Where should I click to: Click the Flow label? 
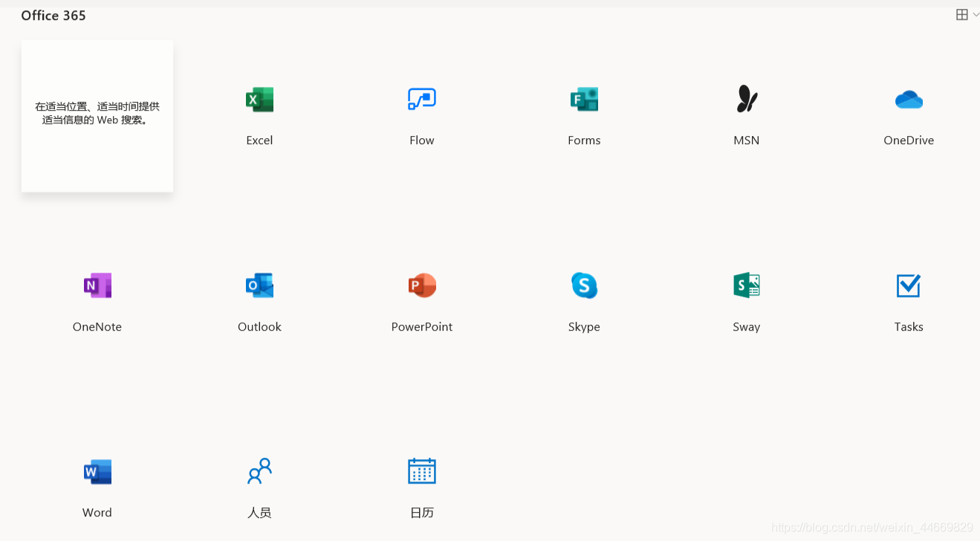click(422, 140)
